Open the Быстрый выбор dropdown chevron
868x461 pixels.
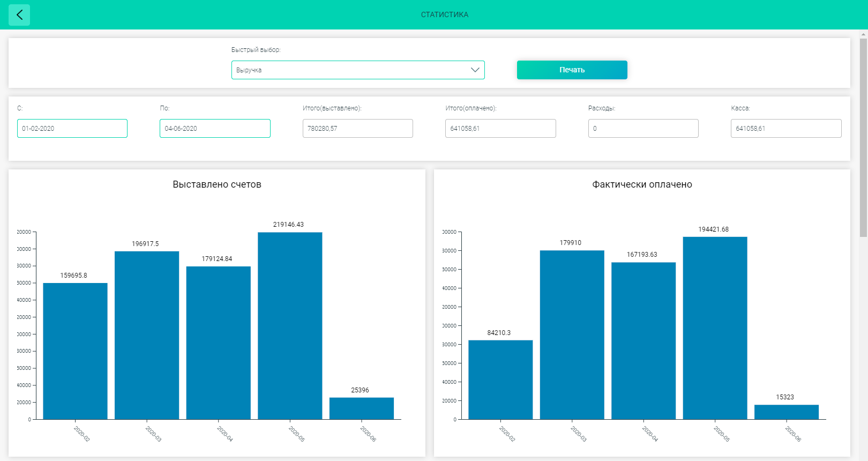click(475, 70)
